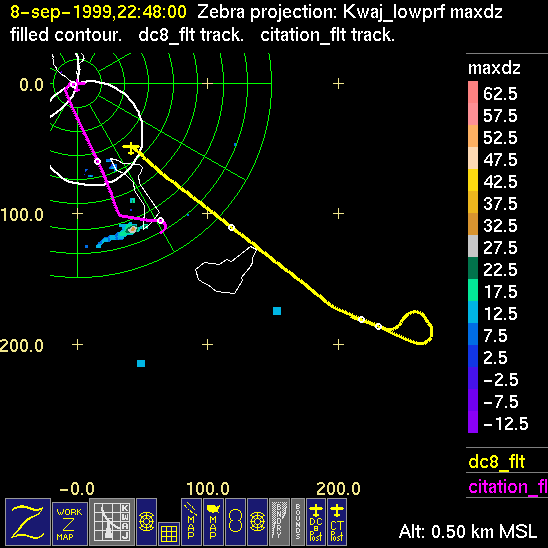
Task: Open the DC8 Post aircraft icon
Action: point(316,521)
